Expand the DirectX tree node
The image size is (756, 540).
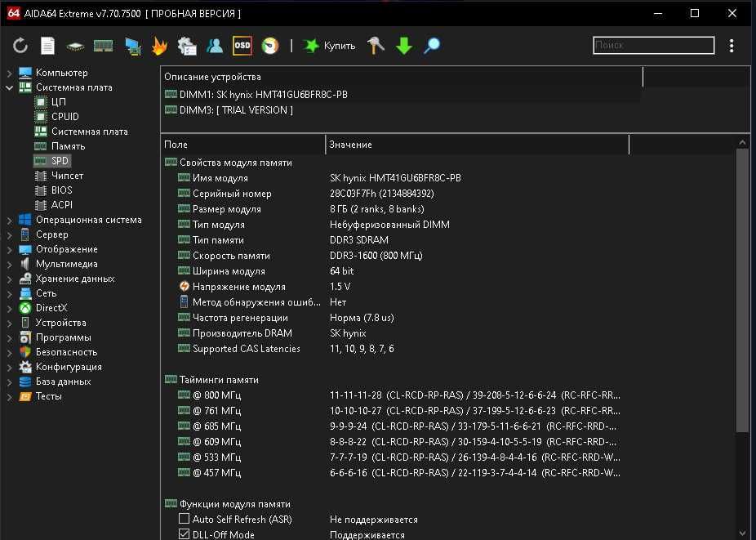(9, 308)
